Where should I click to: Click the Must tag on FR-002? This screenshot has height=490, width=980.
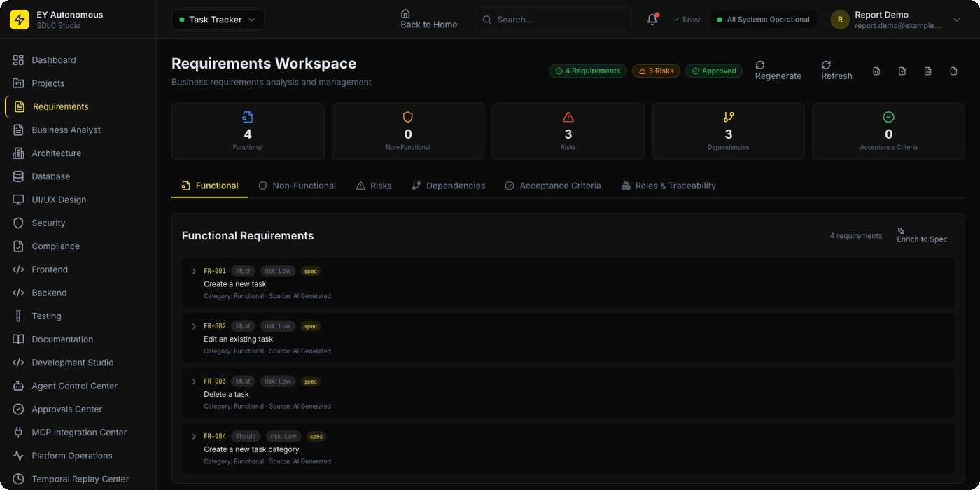243,326
